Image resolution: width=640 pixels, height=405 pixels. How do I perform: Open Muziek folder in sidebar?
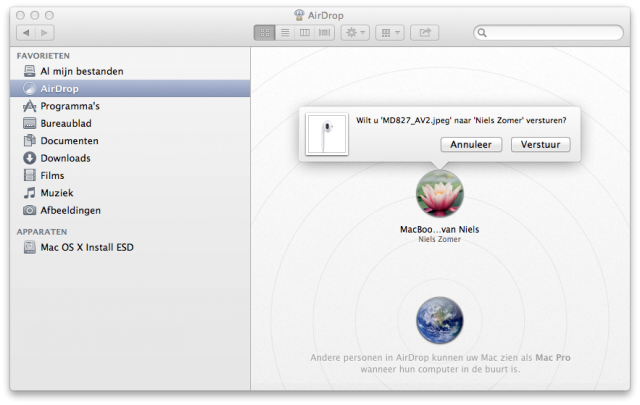(56, 193)
